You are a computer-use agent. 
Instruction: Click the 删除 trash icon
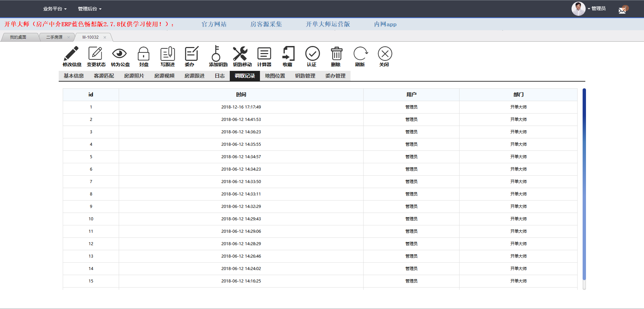(x=337, y=53)
